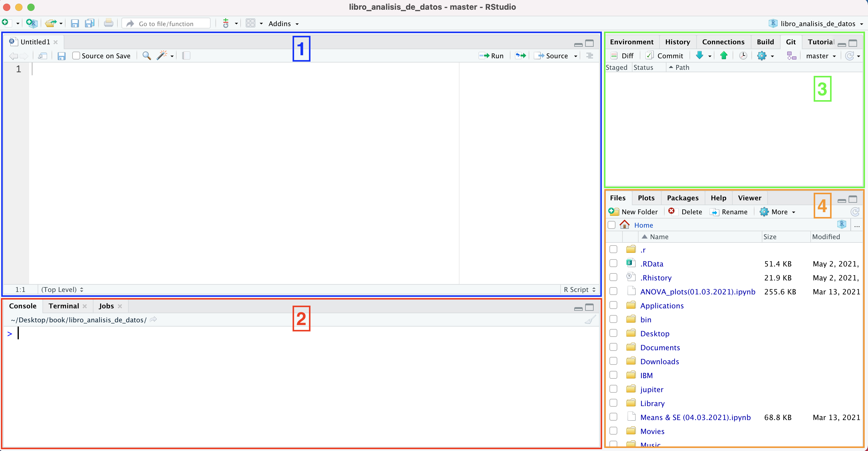Click the Commit button in the Git pane
The image size is (868, 451).
664,55
